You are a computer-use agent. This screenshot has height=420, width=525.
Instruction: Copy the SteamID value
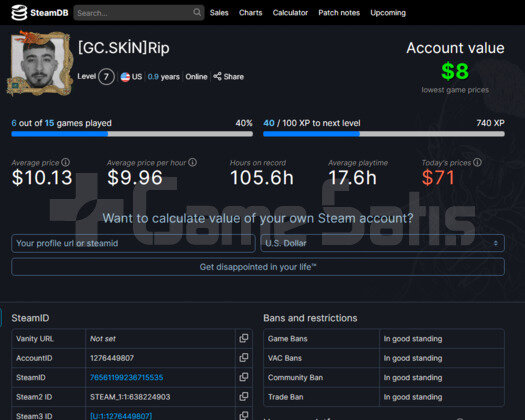click(x=244, y=377)
